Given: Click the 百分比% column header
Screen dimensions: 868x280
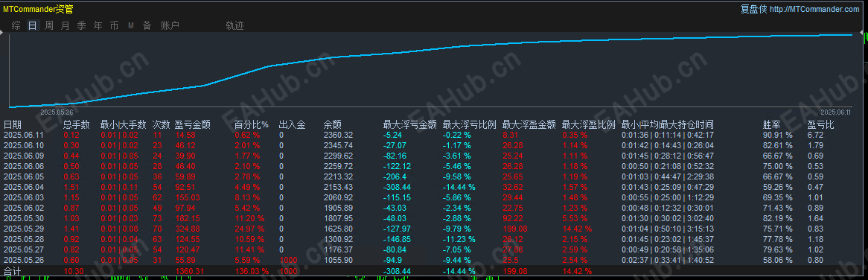Looking at the screenshot, I should point(252,124).
